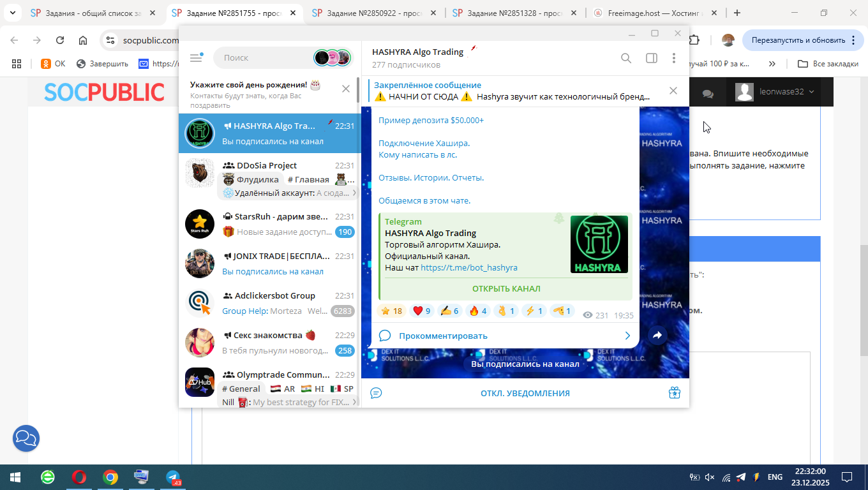Dismiss the birthday suggestion banner

click(x=346, y=89)
